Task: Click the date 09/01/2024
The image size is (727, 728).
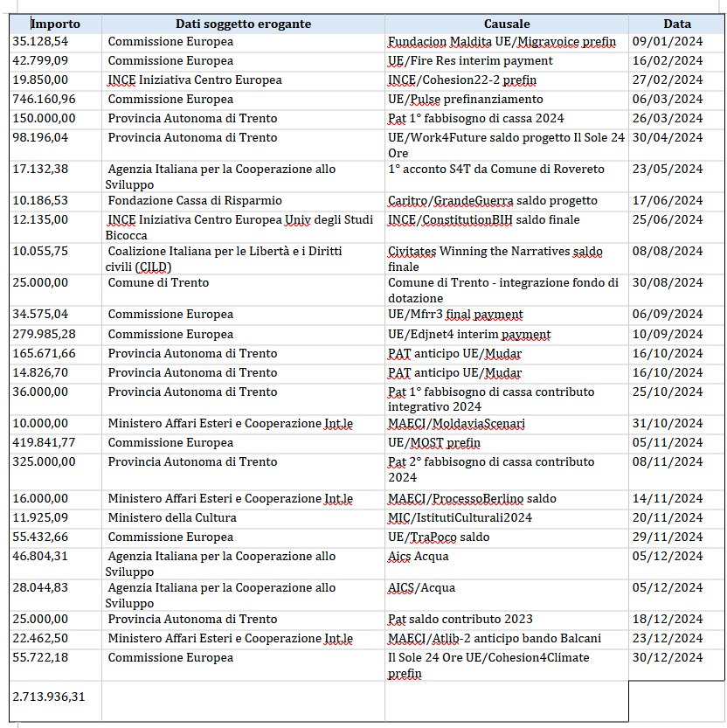Action: pyautogui.click(x=667, y=42)
